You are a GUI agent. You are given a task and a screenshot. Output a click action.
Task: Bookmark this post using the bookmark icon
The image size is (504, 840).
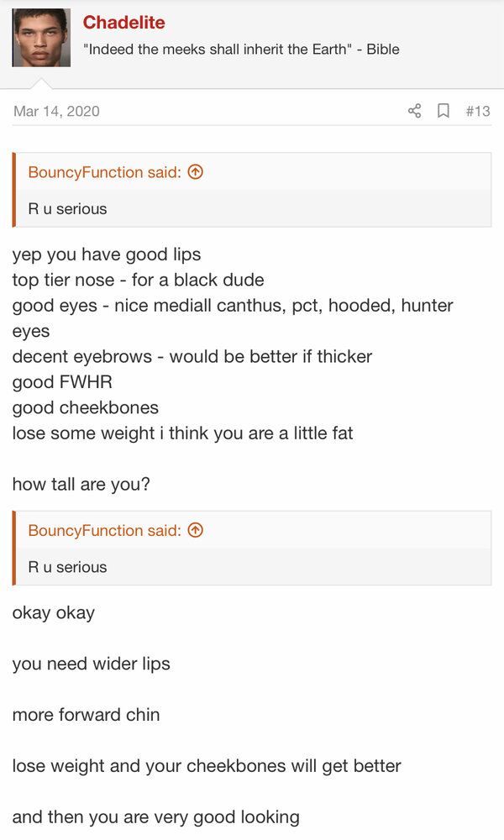click(x=444, y=111)
